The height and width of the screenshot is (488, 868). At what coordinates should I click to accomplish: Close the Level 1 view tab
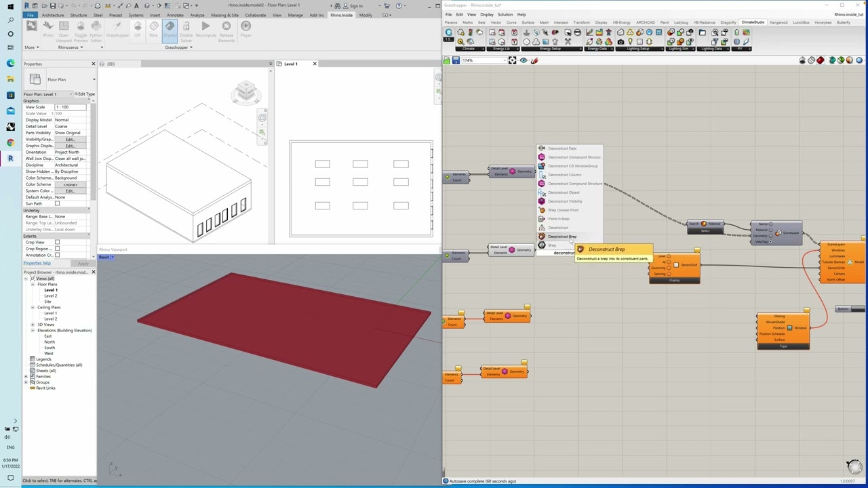(314, 64)
